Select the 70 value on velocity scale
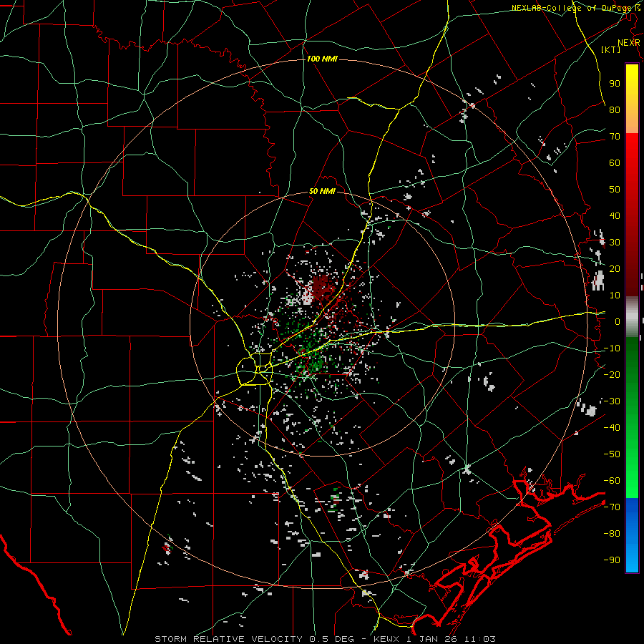Image resolution: width=644 pixels, height=644 pixels. tap(615, 137)
